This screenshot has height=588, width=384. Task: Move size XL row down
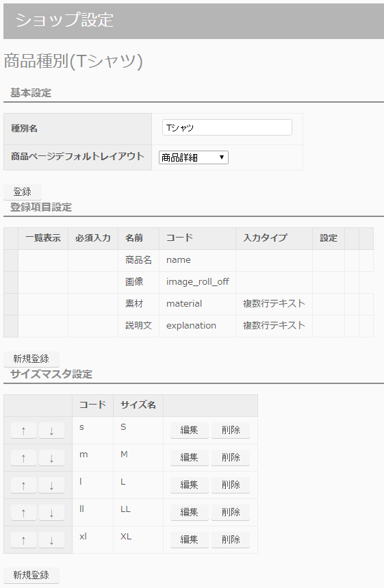[x=51, y=539]
